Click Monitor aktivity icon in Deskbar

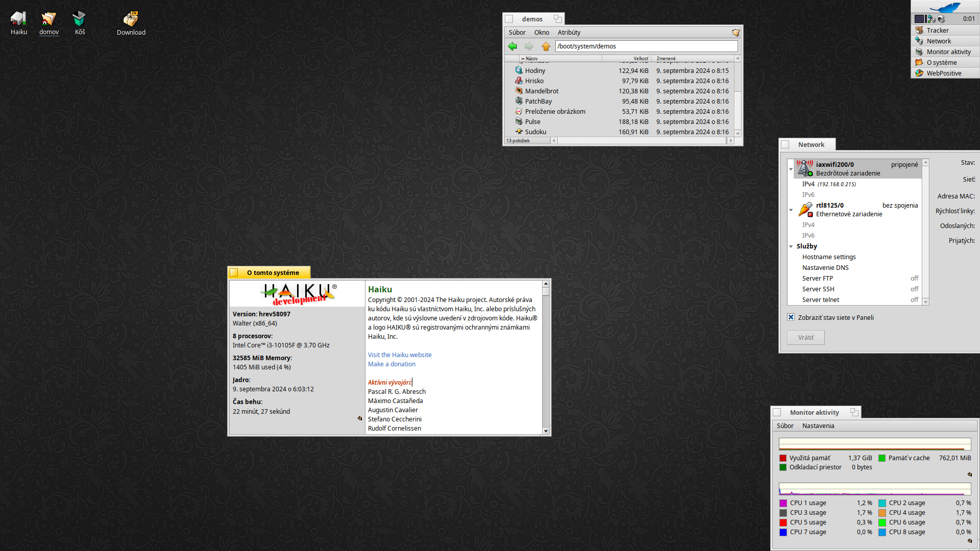[919, 52]
